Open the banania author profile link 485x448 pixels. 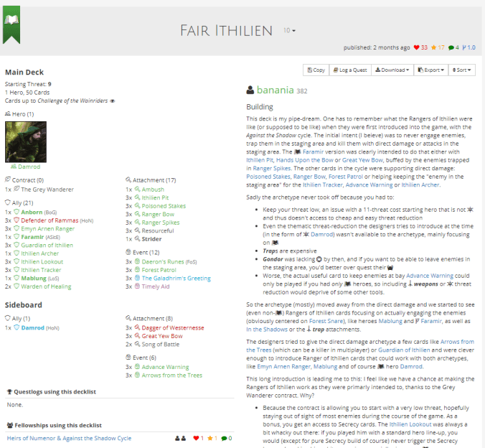click(x=275, y=90)
